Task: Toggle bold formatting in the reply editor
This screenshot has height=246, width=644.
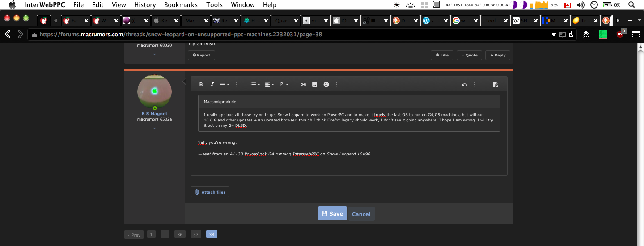Action: (x=201, y=84)
